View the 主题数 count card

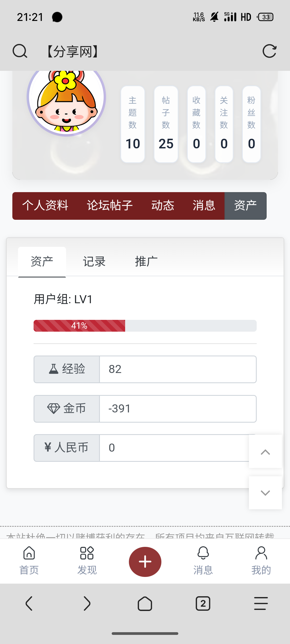[133, 124]
